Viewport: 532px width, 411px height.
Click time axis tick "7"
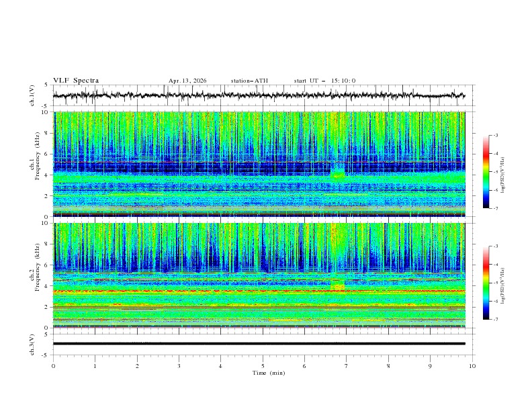coord(347,366)
